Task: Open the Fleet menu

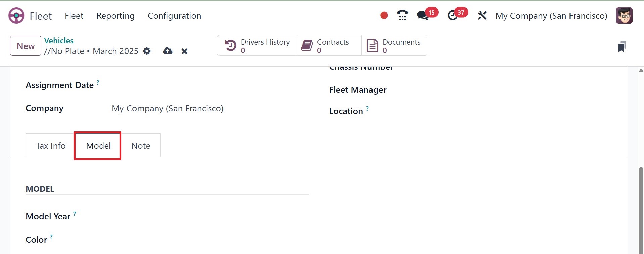Action: (x=74, y=16)
